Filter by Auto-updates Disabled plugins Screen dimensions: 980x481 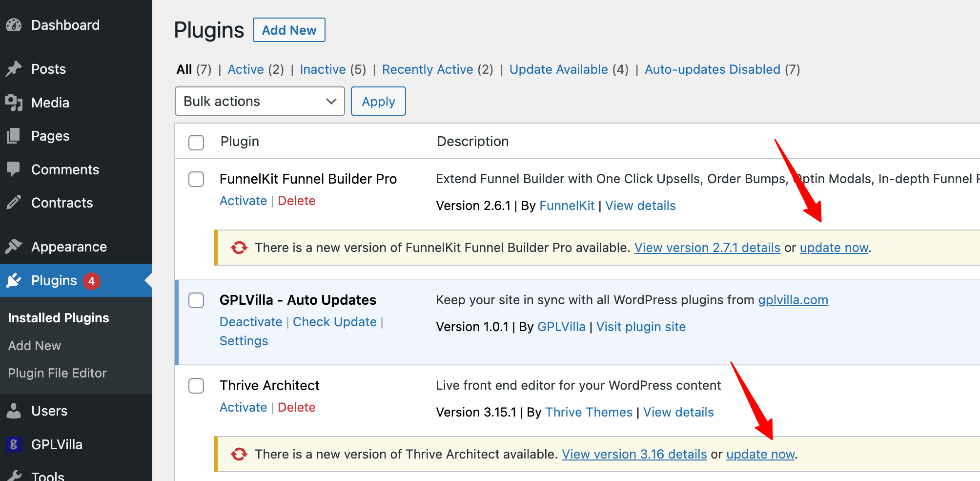[713, 69]
